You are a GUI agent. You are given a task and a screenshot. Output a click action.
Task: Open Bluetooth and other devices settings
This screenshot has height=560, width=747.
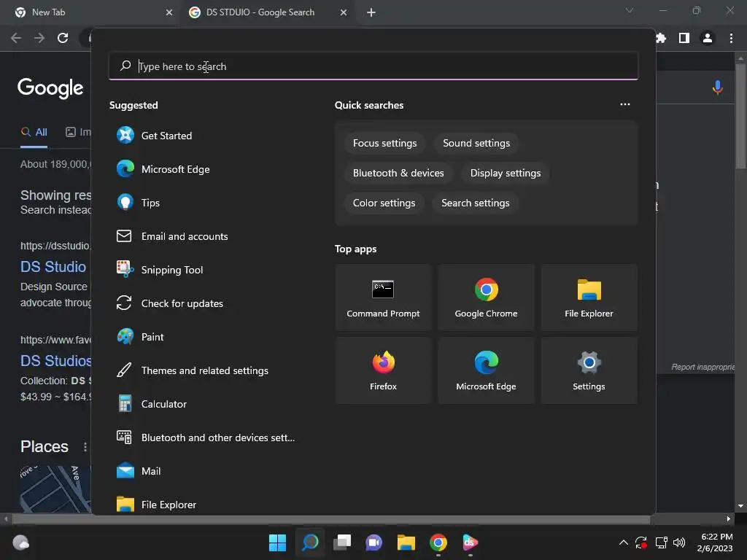click(x=205, y=437)
